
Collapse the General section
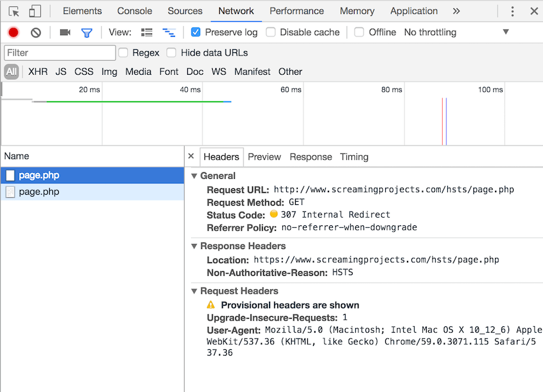pyautogui.click(x=194, y=176)
